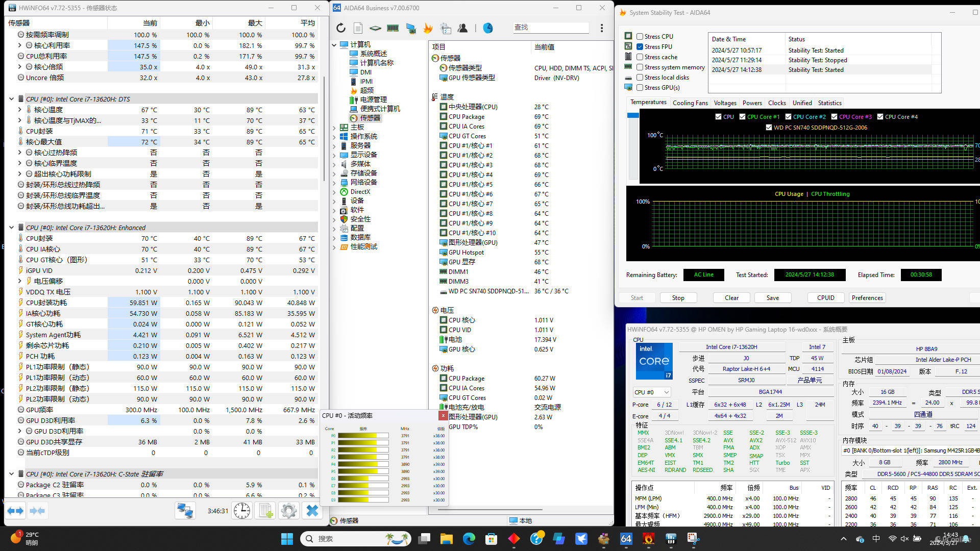The image size is (980, 551).
Task: Enable the Stress GPU(s) checkbox
Action: (640, 88)
